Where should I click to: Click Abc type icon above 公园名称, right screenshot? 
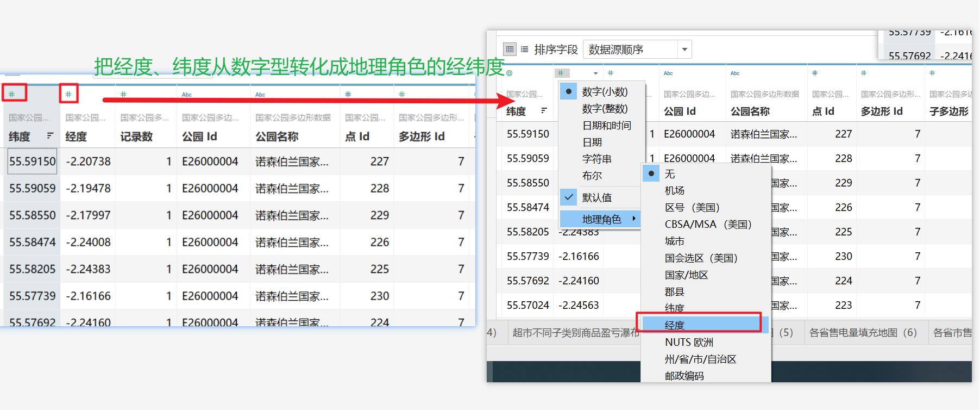click(735, 73)
